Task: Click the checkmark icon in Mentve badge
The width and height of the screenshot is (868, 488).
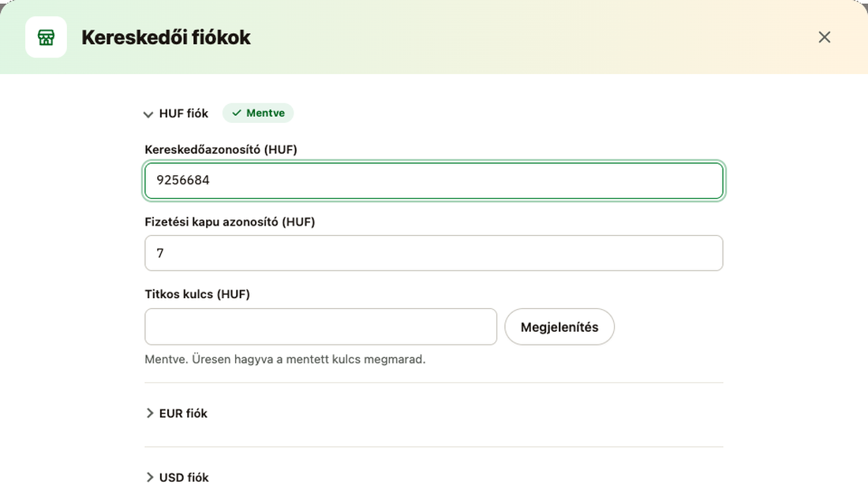Action: 237,113
